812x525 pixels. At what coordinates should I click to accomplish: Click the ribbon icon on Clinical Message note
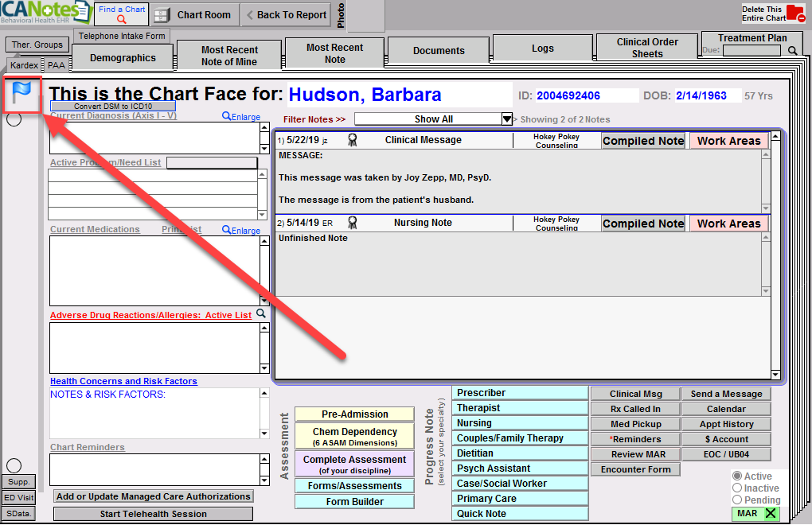click(x=352, y=140)
